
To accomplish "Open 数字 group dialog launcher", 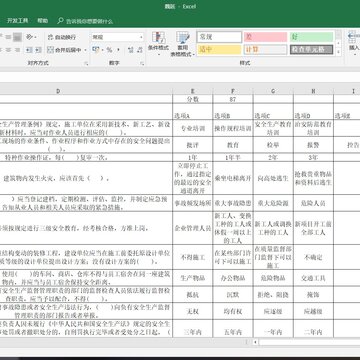I will (x=142, y=63).
